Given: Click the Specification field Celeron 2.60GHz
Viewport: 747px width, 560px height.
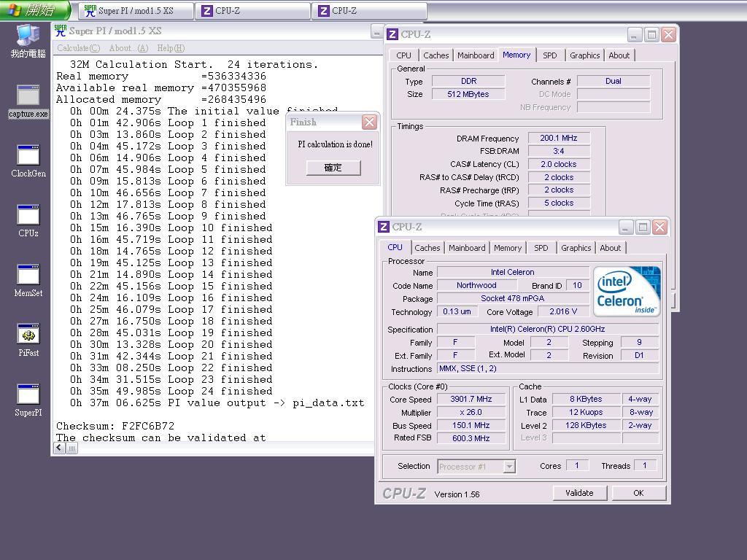Looking at the screenshot, I should tap(548, 329).
